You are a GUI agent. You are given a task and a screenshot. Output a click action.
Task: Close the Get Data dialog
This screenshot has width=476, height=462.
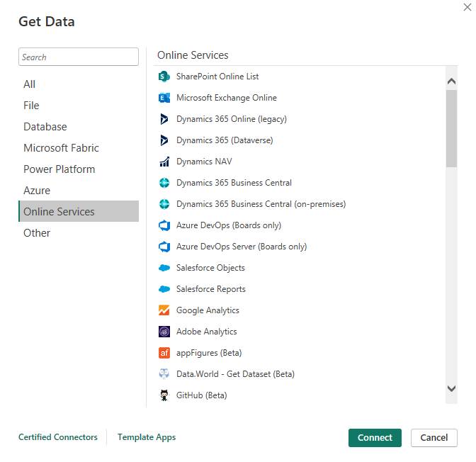[467, 7]
